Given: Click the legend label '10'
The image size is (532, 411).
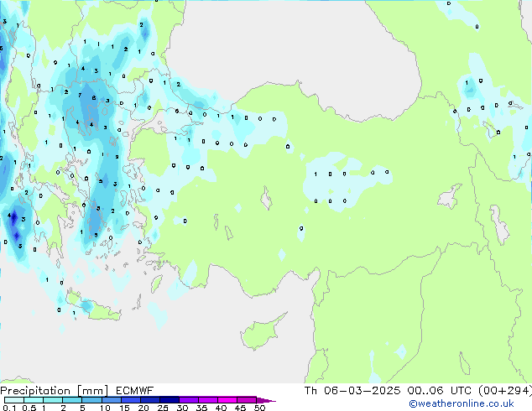Looking at the screenshot, I should [x=105, y=408].
